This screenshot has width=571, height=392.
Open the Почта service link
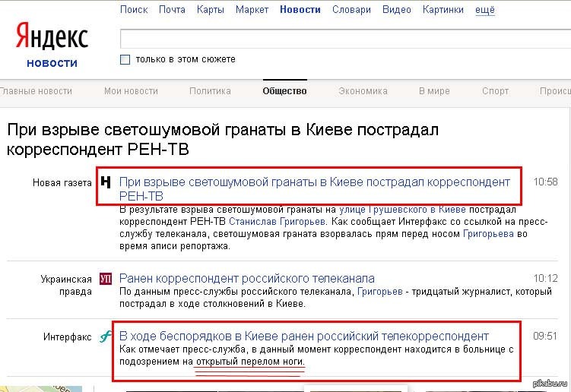click(x=172, y=9)
